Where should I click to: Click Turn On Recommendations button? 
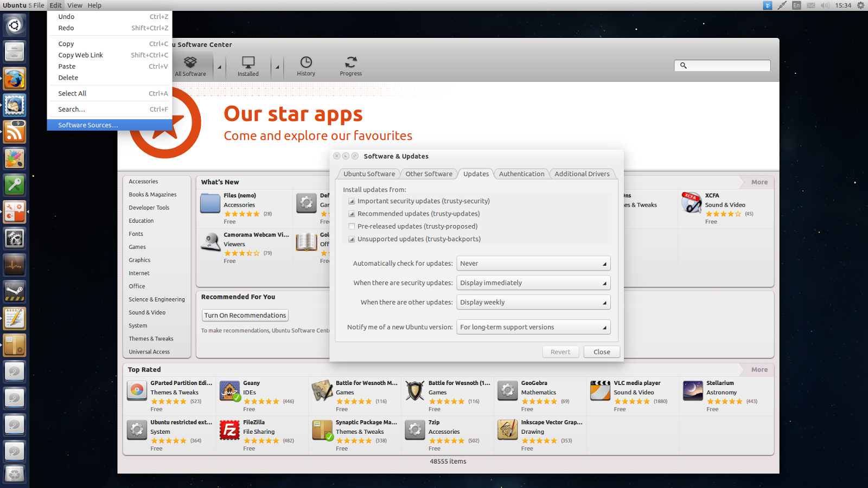(x=245, y=316)
